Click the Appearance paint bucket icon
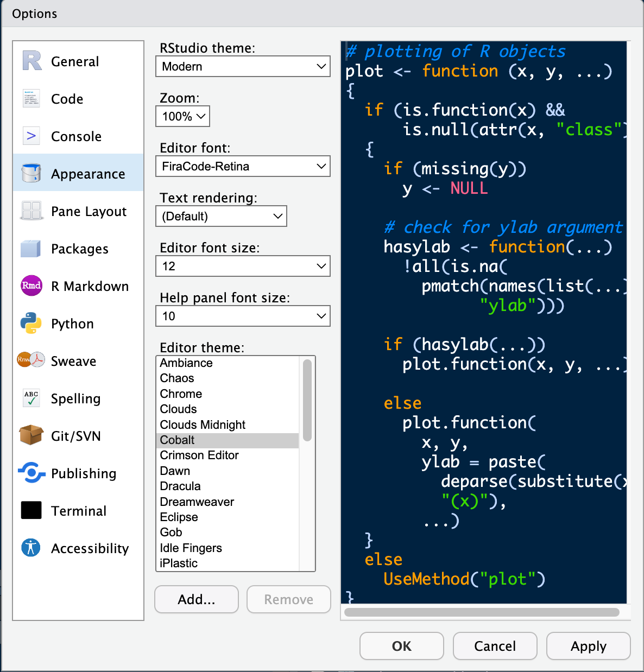Viewport: 644px width, 672px height. click(x=31, y=173)
